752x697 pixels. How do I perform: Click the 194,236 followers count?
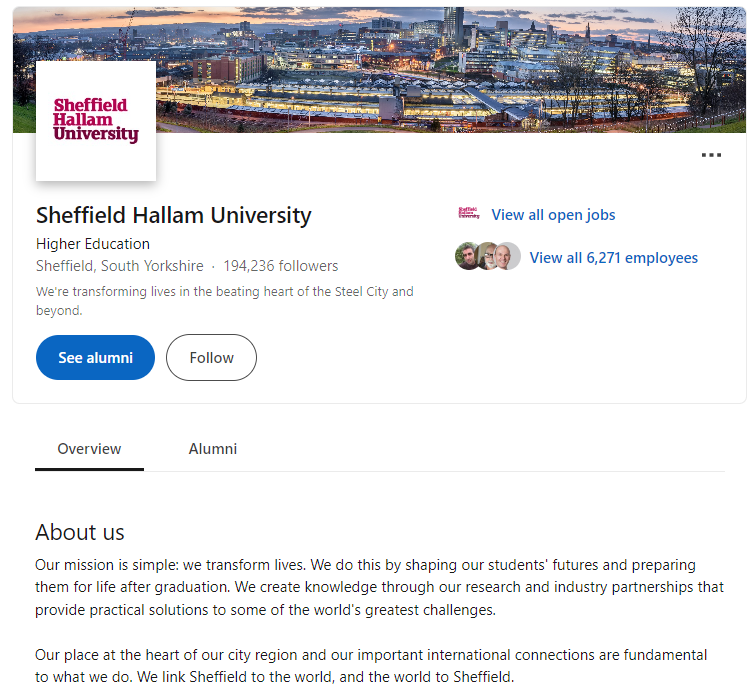click(x=281, y=266)
